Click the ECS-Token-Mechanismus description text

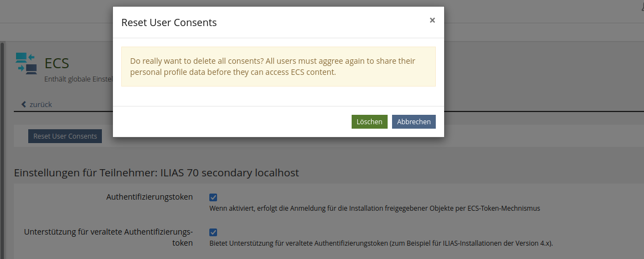pos(374,209)
